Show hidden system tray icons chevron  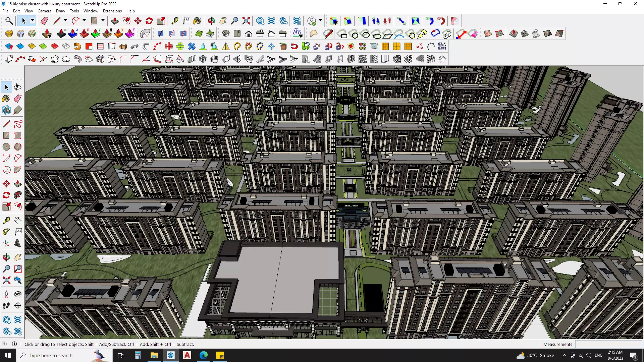click(564, 355)
